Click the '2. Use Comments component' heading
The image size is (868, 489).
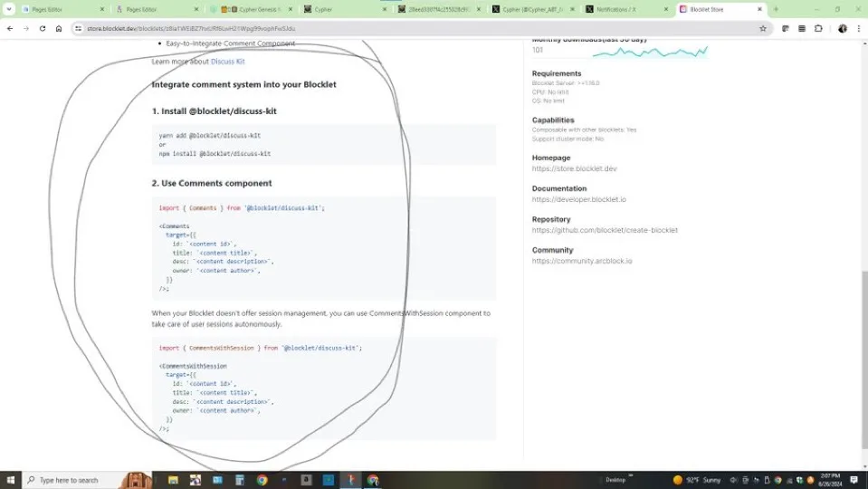pyautogui.click(x=212, y=183)
